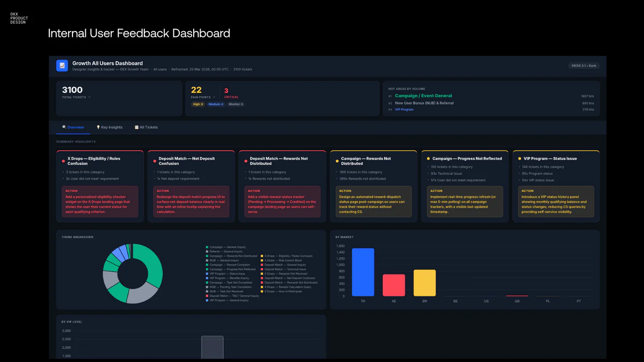The height and width of the screenshot is (362, 644).
Task: Click yellow dot on Campaign Rewards Not Distributed card
Action: click(x=337, y=160)
